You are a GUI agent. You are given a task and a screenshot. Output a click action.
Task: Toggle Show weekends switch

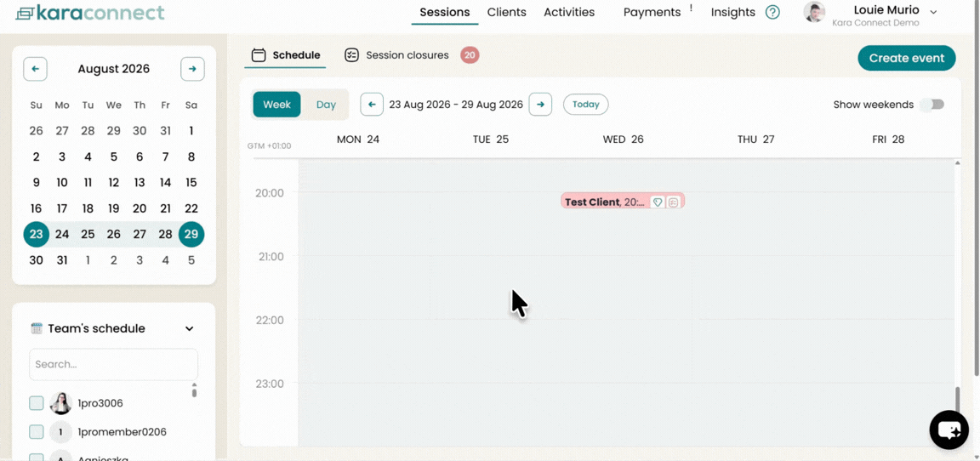coord(932,105)
